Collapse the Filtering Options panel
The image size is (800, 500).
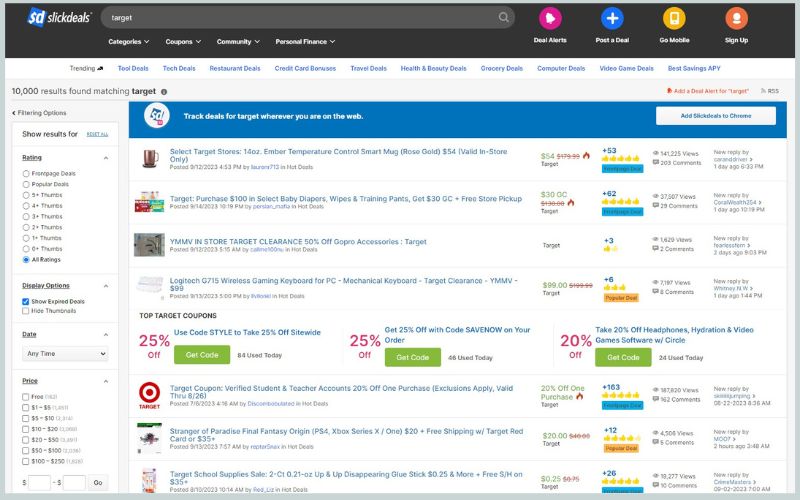click(39, 113)
